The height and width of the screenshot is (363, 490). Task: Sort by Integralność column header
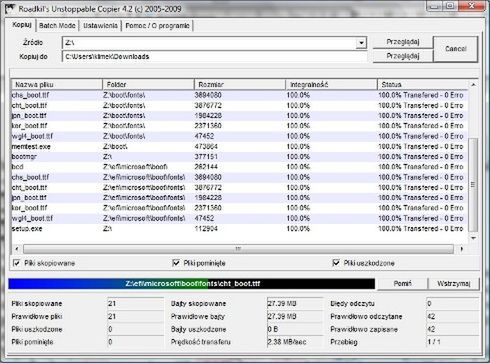[x=332, y=84]
